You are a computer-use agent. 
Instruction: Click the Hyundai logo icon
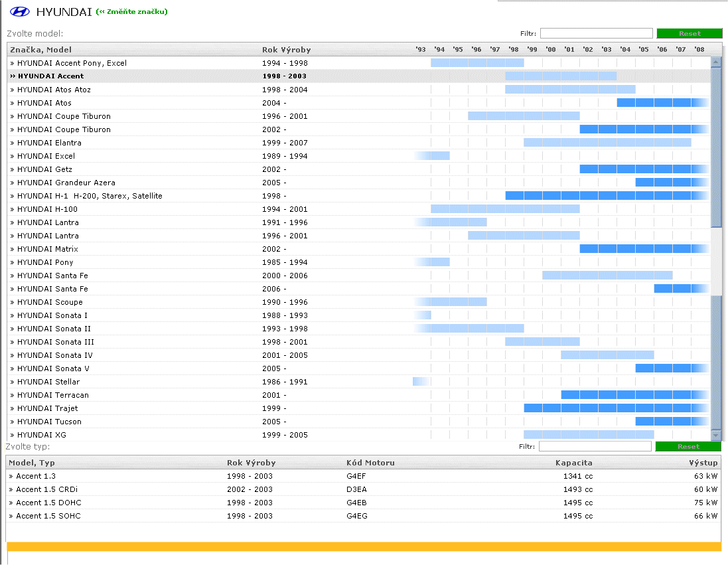[x=21, y=12]
